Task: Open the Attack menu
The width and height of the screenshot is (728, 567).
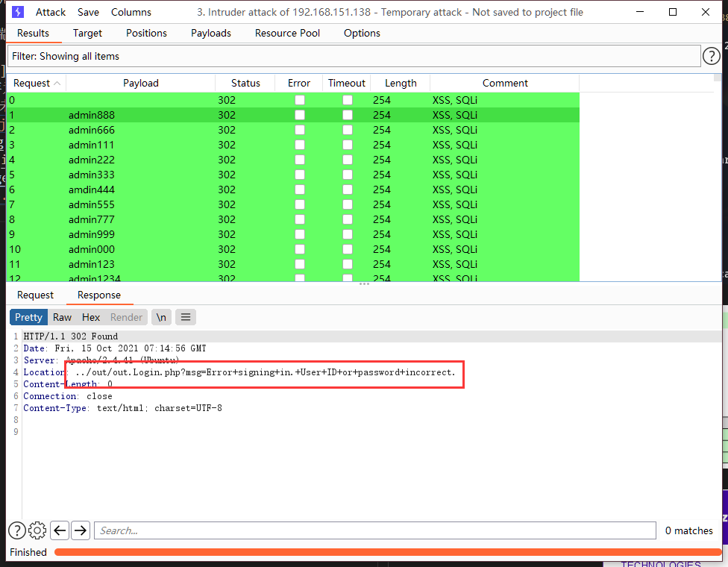Action: tap(51, 12)
